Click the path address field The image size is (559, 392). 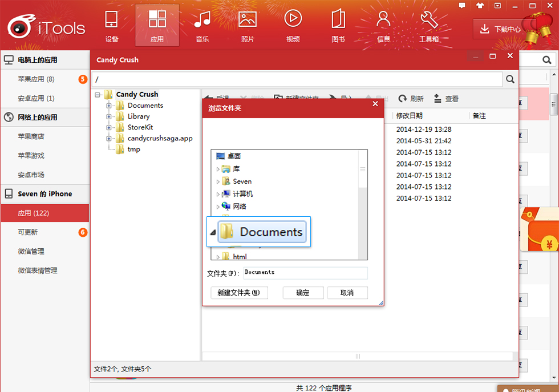[297, 79]
